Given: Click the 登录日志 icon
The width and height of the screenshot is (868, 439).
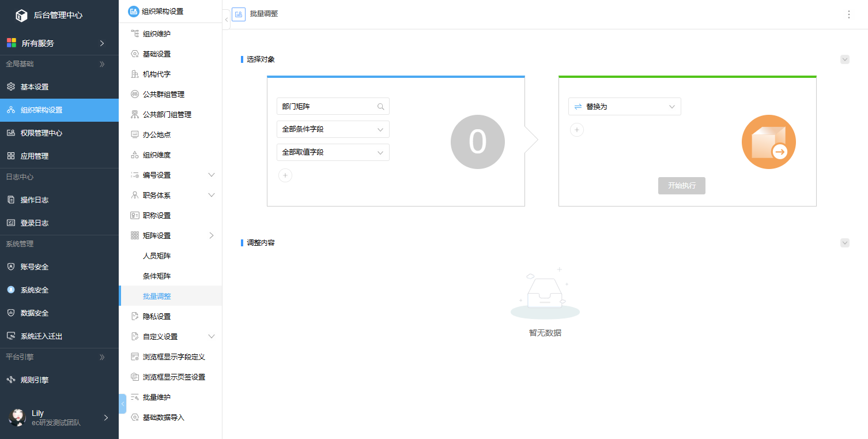Looking at the screenshot, I should pyautogui.click(x=11, y=223).
